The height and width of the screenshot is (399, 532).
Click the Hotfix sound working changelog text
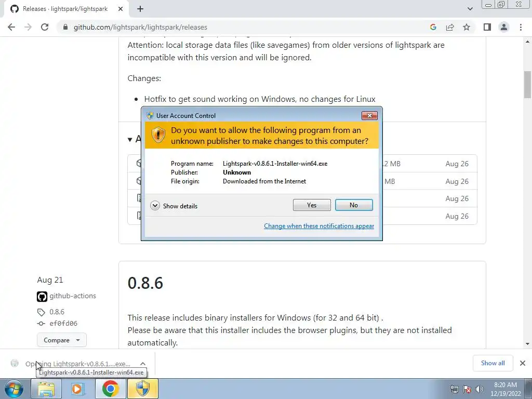click(x=260, y=99)
